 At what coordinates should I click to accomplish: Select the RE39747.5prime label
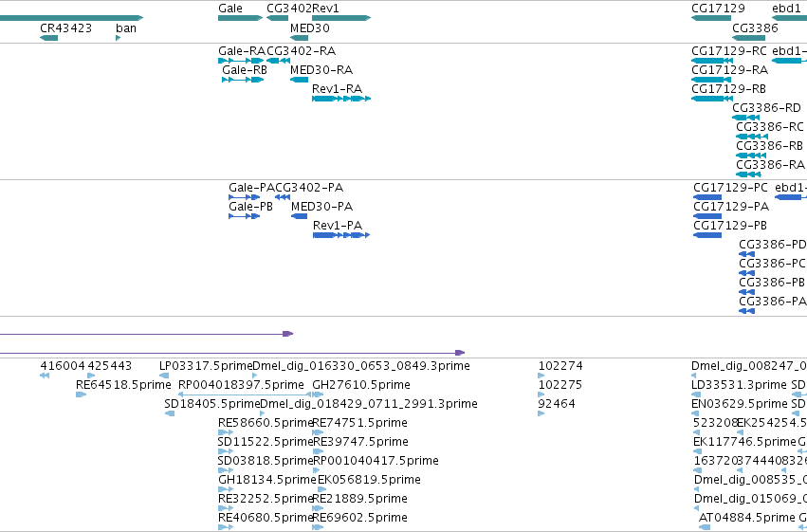pyautogui.click(x=360, y=443)
